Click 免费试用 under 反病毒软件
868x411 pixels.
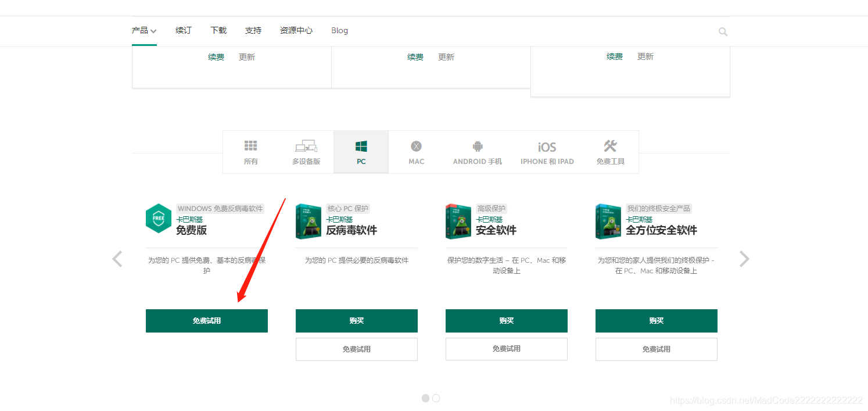(x=357, y=349)
